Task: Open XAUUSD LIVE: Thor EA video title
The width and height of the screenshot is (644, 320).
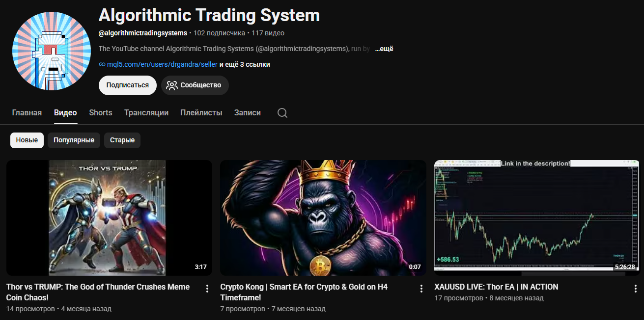Action: click(x=497, y=287)
